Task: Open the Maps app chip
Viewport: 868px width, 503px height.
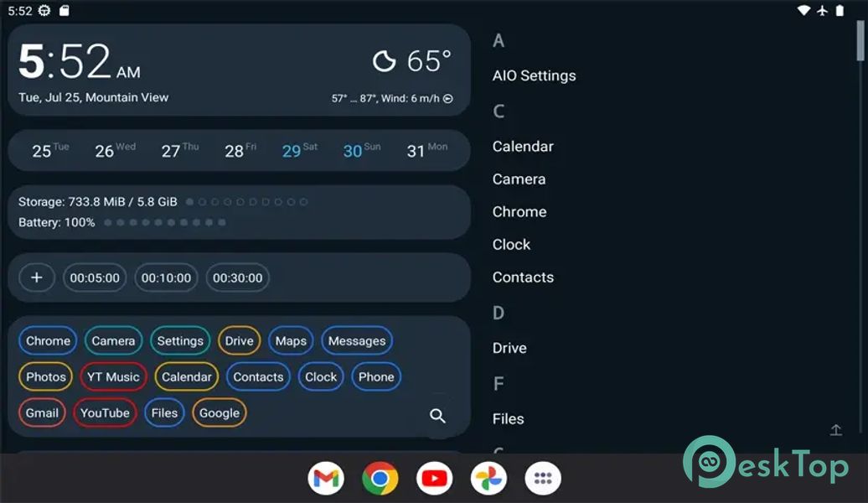Action: click(x=291, y=341)
